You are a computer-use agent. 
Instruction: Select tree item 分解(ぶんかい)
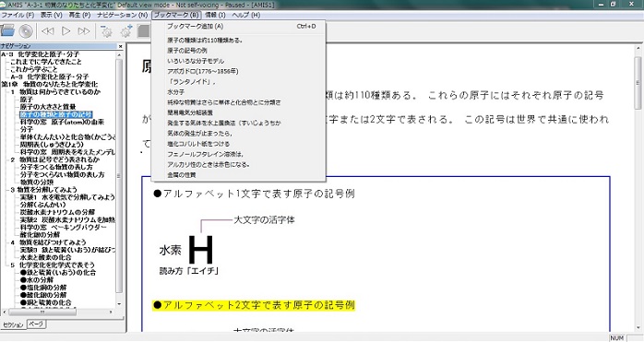pos(42,205)
